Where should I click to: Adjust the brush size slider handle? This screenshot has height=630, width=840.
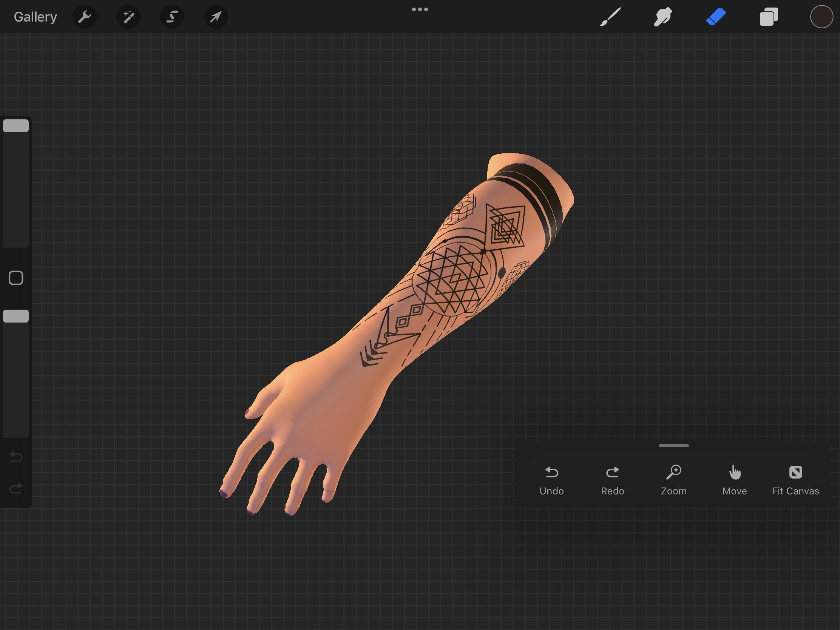(x=16, y=126)
